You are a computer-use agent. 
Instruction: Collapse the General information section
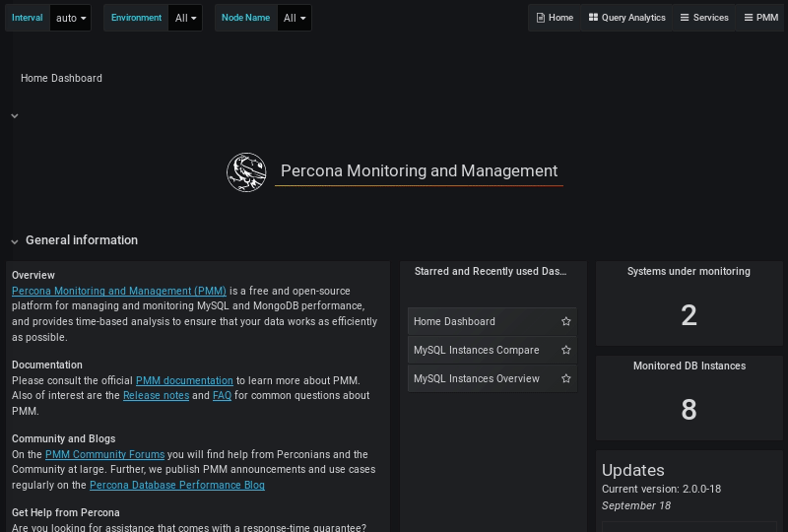15,240
